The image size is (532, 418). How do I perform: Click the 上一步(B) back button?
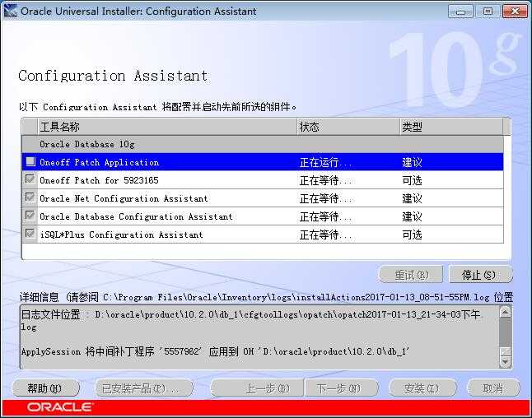[x=257, y=388]
